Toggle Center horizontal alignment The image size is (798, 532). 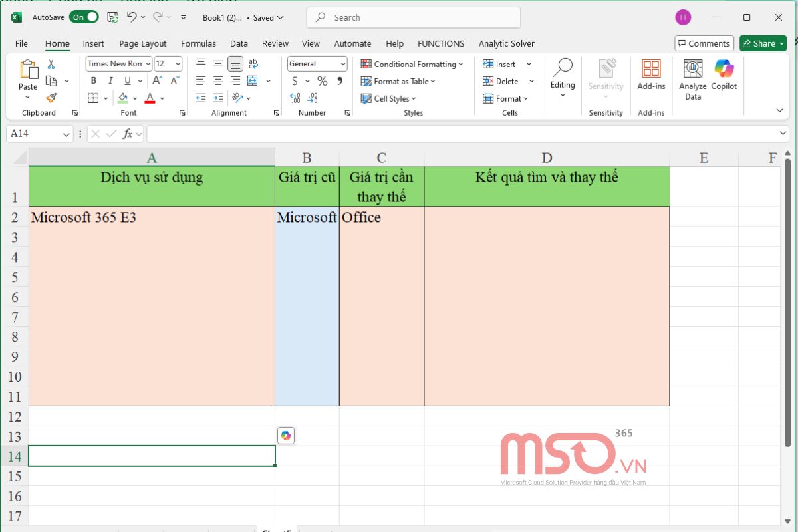coord(218,81)
